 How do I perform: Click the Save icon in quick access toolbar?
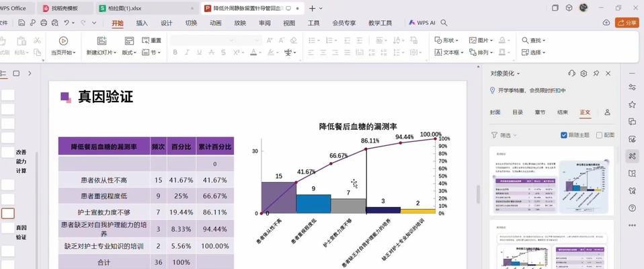[22, 23]
